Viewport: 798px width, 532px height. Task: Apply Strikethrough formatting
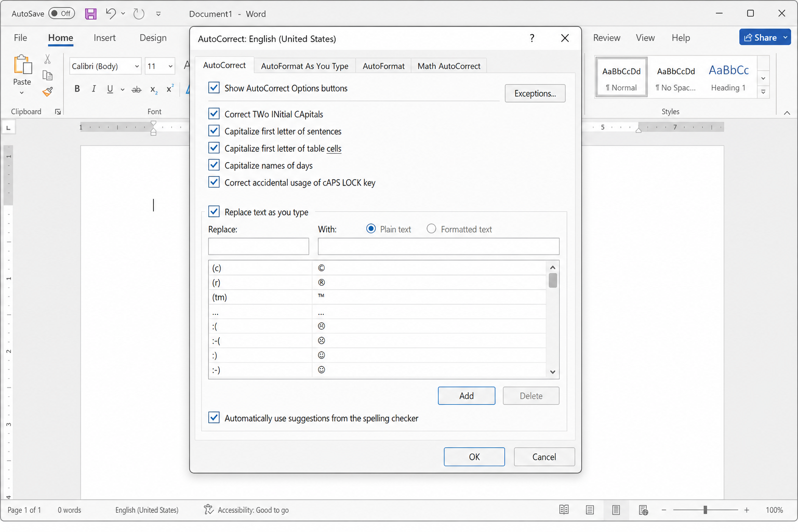point(137,89)
